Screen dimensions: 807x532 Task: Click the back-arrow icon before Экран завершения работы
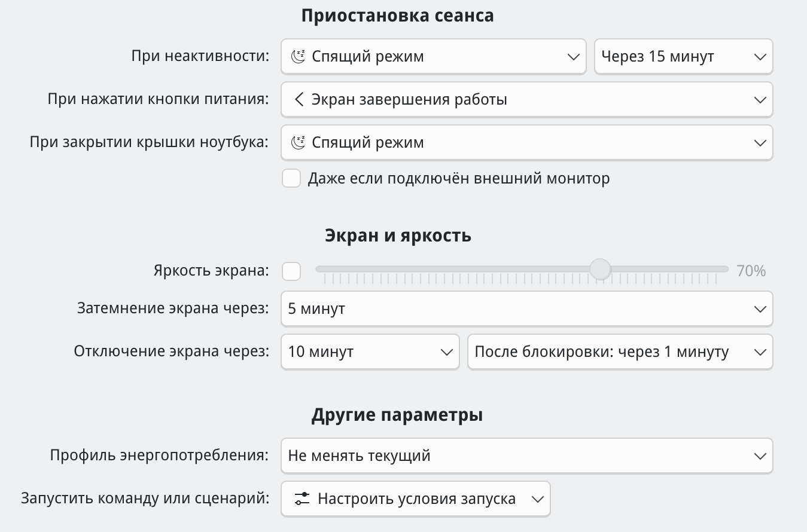(299, 99)
